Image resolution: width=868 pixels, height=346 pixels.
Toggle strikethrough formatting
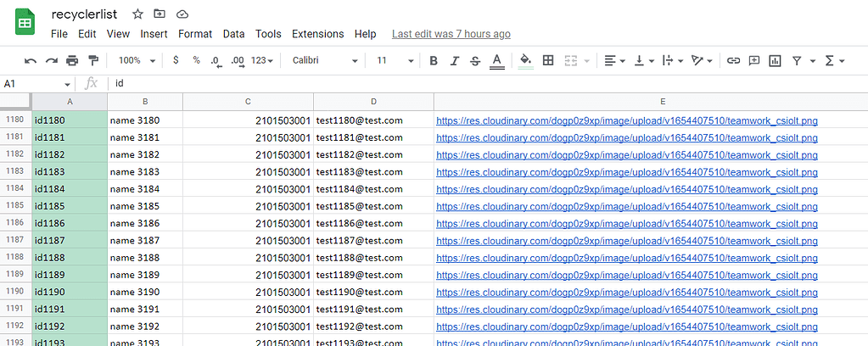[475, 61]
